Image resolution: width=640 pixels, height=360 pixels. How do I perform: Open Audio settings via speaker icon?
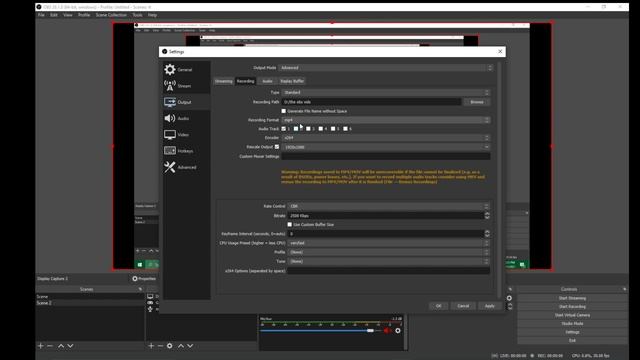tap(170, 118)
